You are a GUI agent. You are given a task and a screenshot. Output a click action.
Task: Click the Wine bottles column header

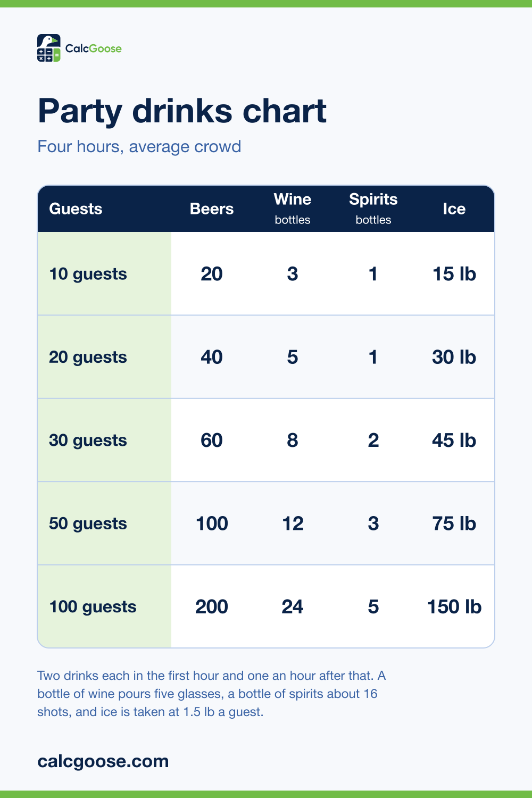coord(293,209)
